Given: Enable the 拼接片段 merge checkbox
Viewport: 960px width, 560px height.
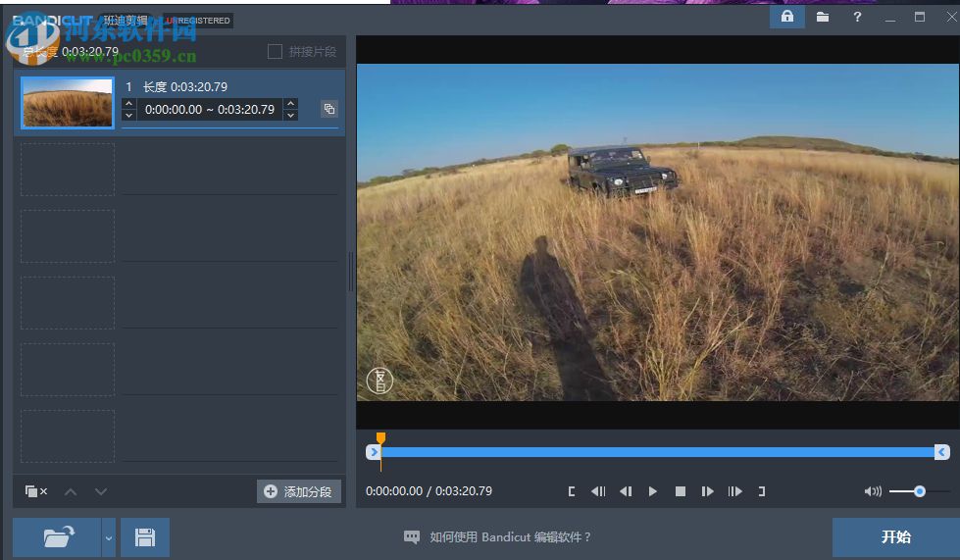Looking at the screenshot, I should tap(275, 51).
